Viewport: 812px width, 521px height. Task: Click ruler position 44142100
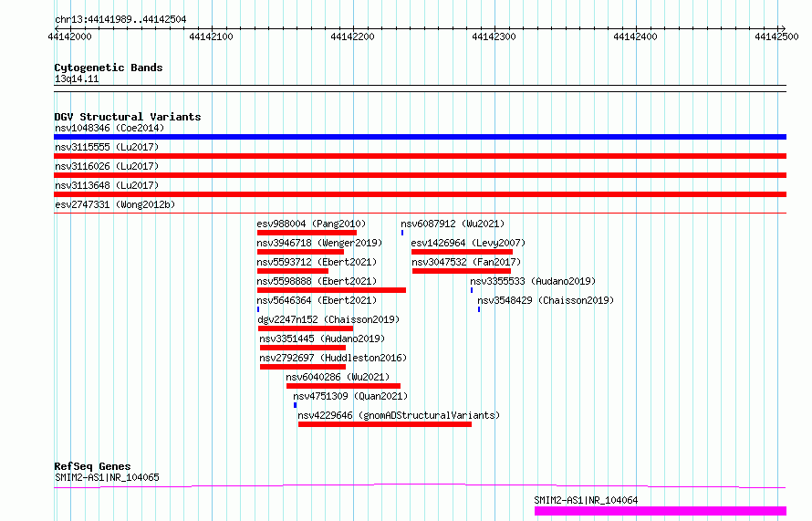point(212,36)
